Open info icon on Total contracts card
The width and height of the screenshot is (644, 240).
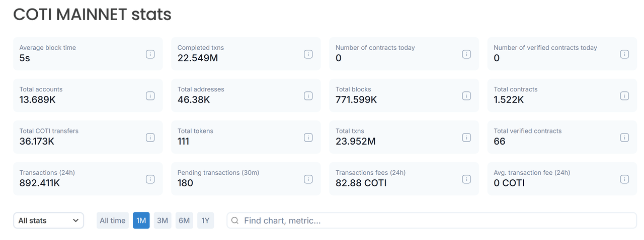[x=624, y=95]
